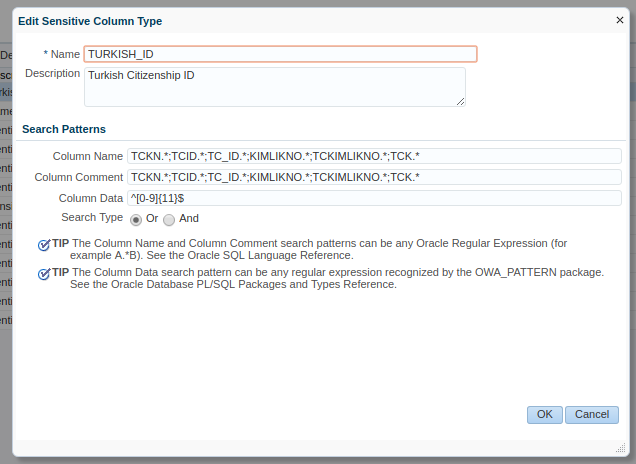Click the Column Comment label

78,177
